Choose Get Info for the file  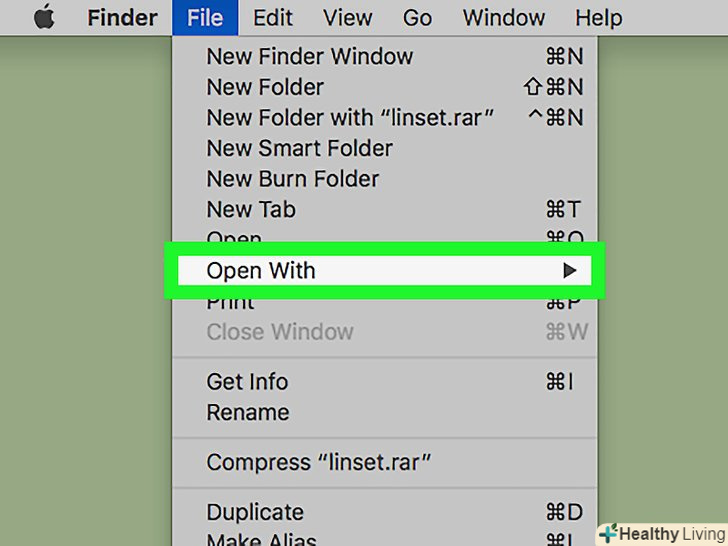(247, 382)
